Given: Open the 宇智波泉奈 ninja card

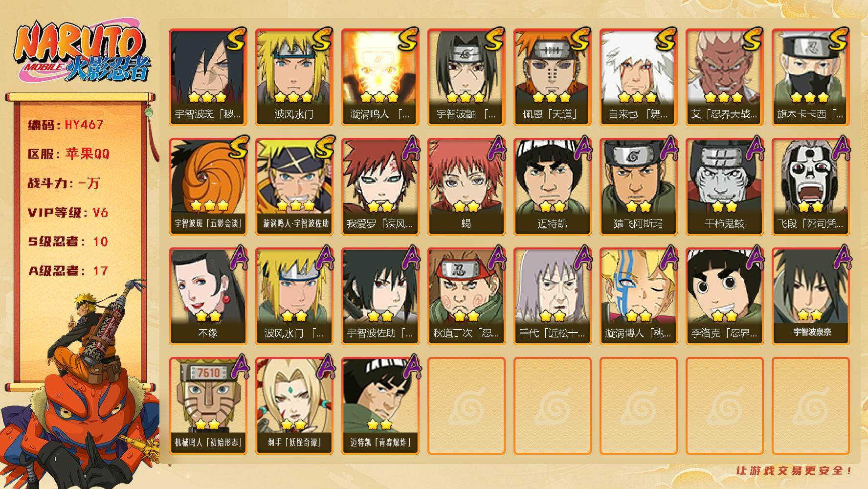Looking at the screenshot, I should coord(811,296).
